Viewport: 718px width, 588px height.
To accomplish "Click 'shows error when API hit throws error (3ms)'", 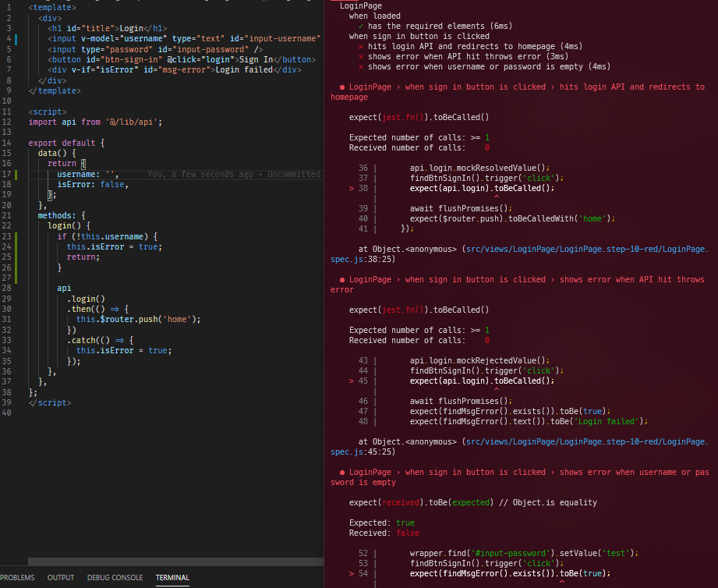I will tap(468, 56).
